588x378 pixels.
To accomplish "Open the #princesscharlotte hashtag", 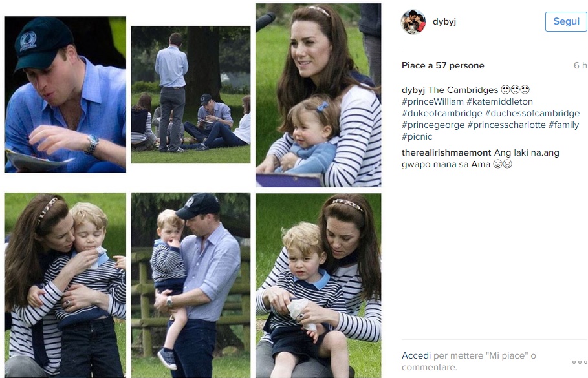I will click(506, 125).
